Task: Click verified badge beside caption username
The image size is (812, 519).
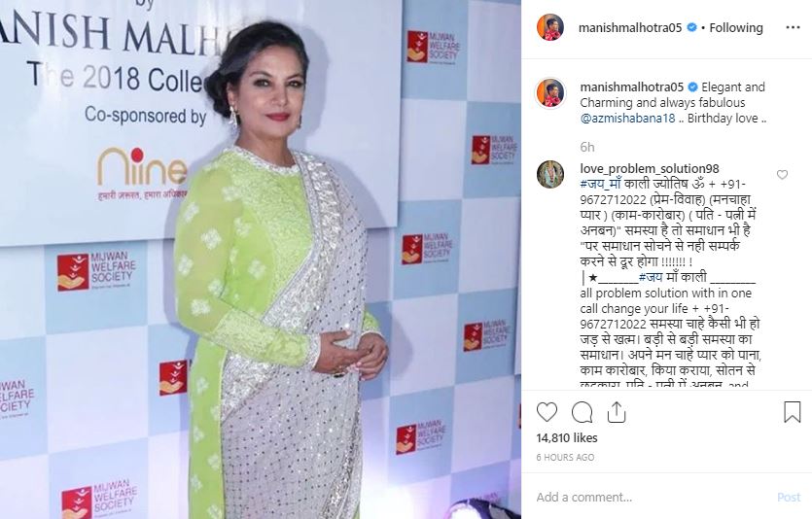Action: coord(691,86)
